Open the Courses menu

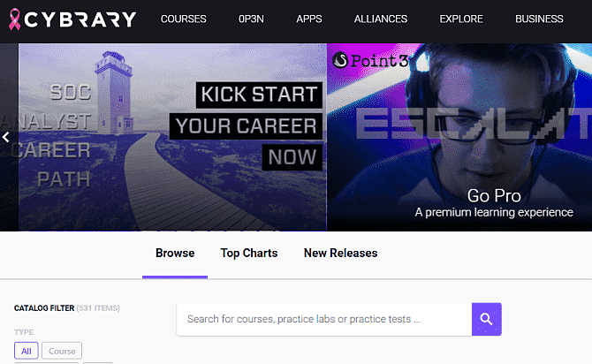pos(184,19)
